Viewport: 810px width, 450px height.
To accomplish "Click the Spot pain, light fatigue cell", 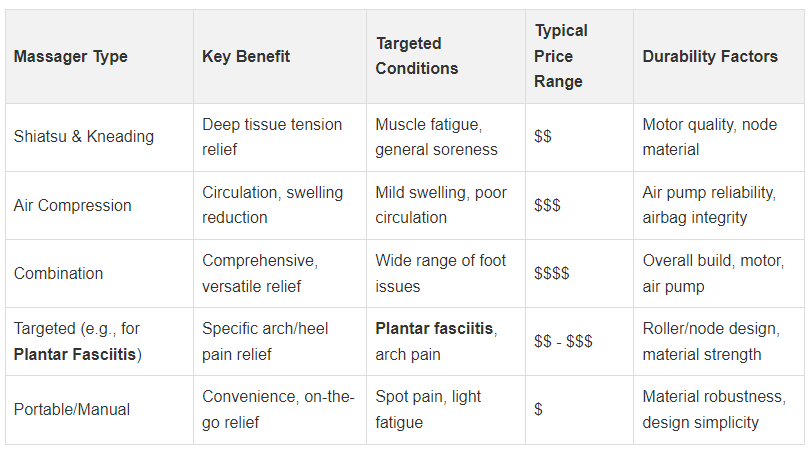I will point(428,409).
